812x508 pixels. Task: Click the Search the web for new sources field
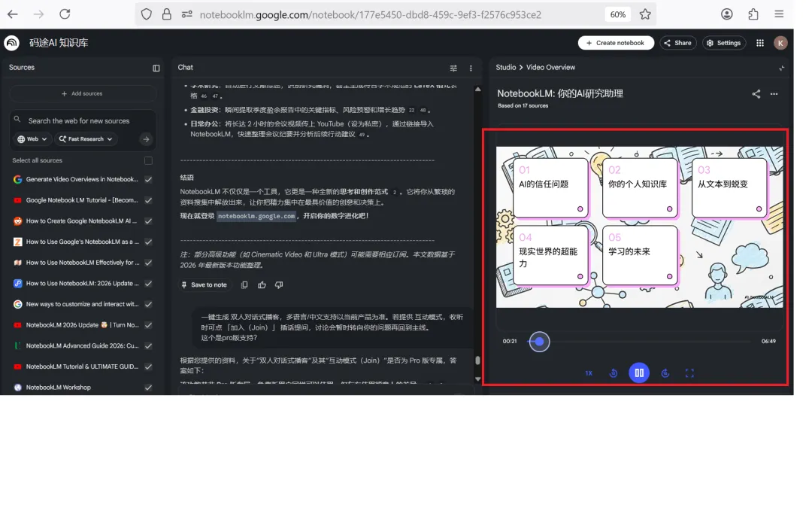tap(79, 120)
